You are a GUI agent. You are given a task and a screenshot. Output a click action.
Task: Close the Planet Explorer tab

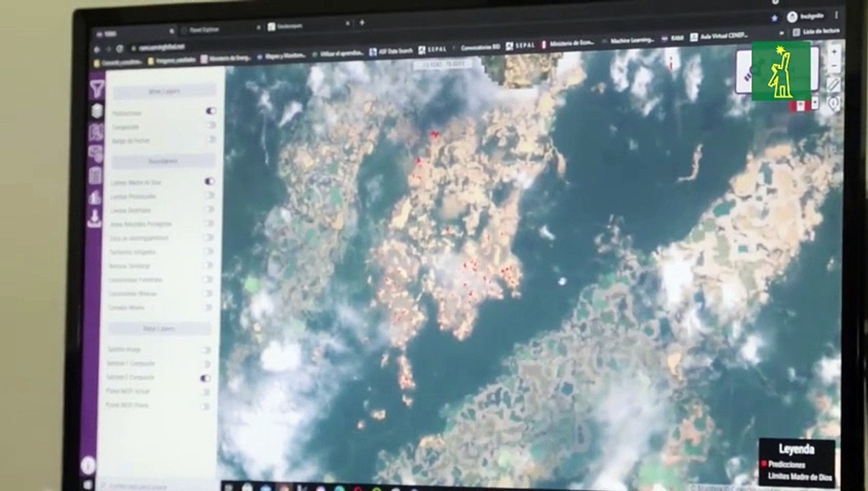[259, 27]
